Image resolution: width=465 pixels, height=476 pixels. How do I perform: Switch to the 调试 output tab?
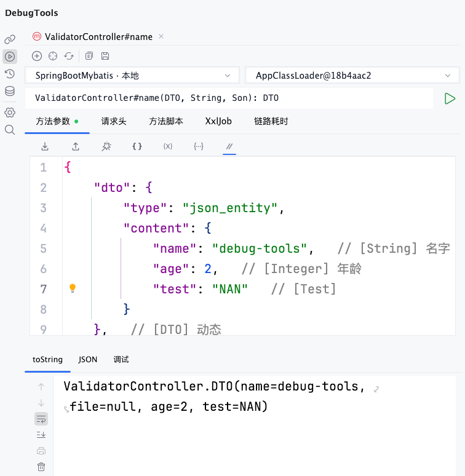click(121, 359)
